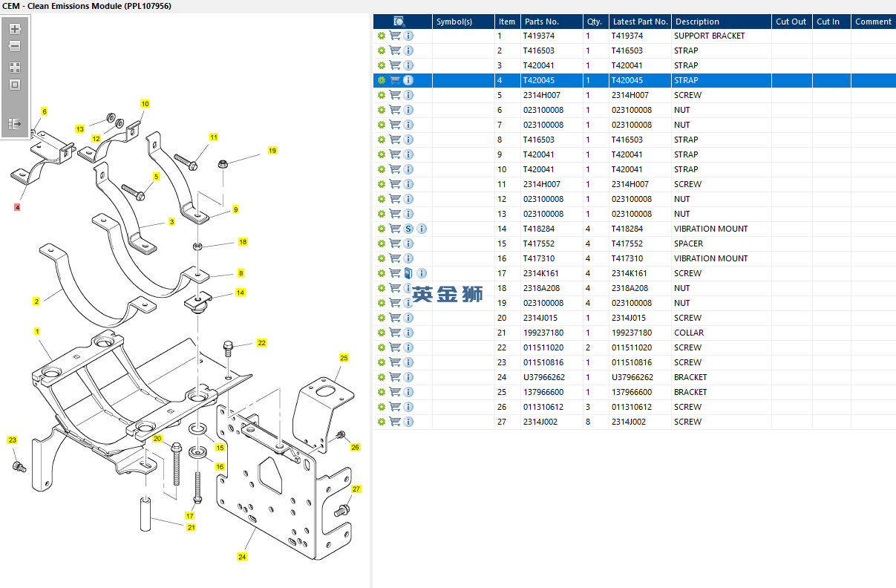The image size is (896, 588).
Task: Open info icon for item 27 screw
Action: click(x=408, y=422)
